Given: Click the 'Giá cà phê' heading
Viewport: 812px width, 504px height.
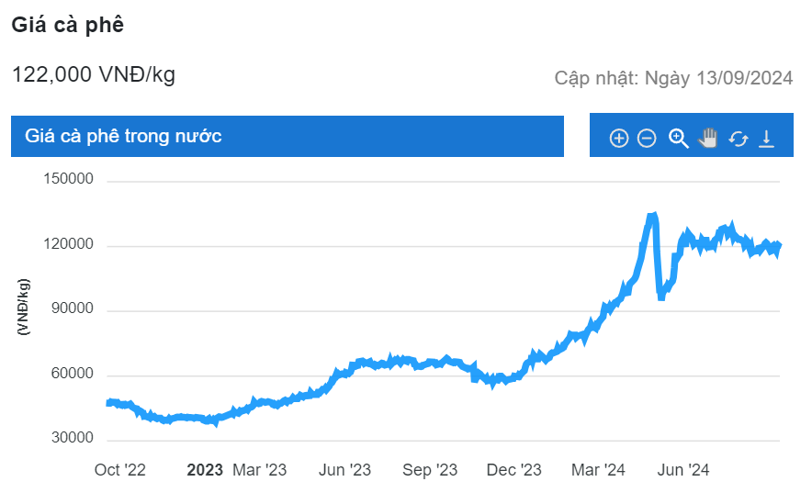Looking at the screenshot, I should 67,26.
